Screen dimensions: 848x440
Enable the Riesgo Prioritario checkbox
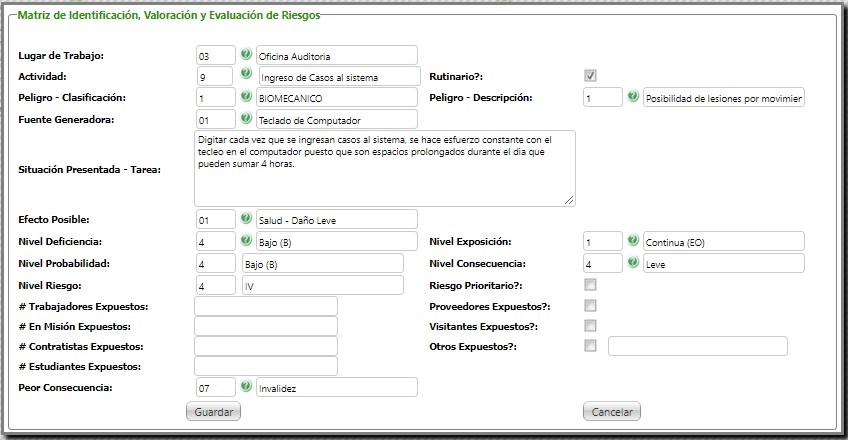tap(591, 285)
